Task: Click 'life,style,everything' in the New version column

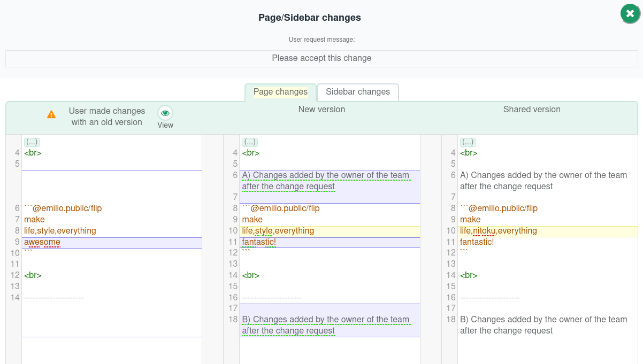Action: point(278,231)
